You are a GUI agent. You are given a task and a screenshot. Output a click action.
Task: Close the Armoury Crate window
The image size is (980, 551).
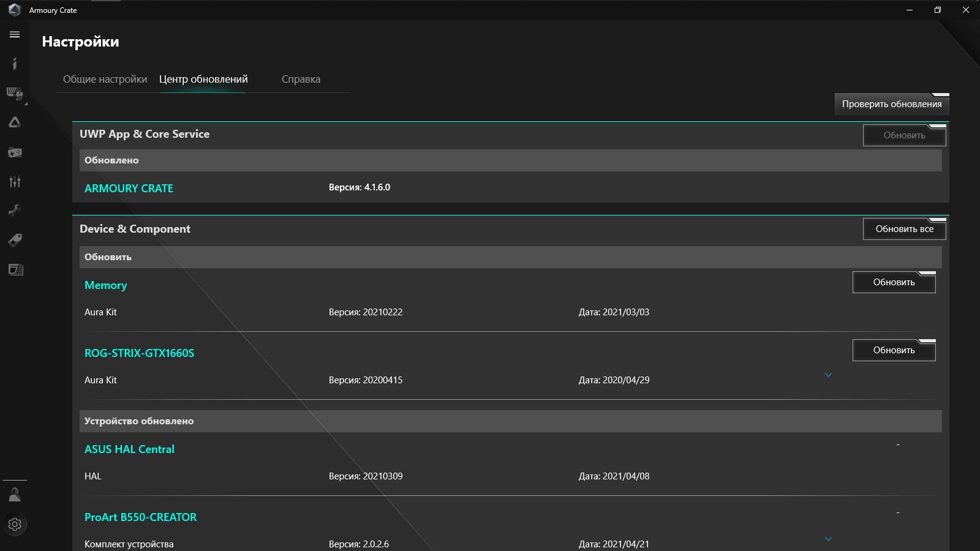[x=966, y=10]
